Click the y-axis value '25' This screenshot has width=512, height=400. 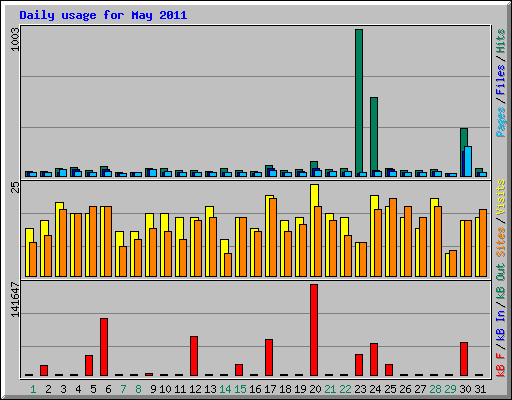click(15, 187)
